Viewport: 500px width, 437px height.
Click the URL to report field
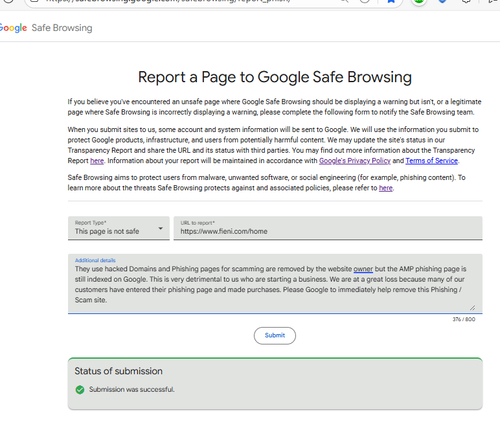pos(328,228)
